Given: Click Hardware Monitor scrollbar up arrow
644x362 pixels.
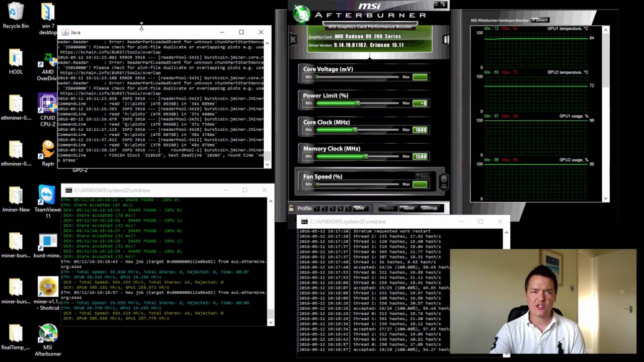Looking at the screenshot, I should click(x=605, y=30).
